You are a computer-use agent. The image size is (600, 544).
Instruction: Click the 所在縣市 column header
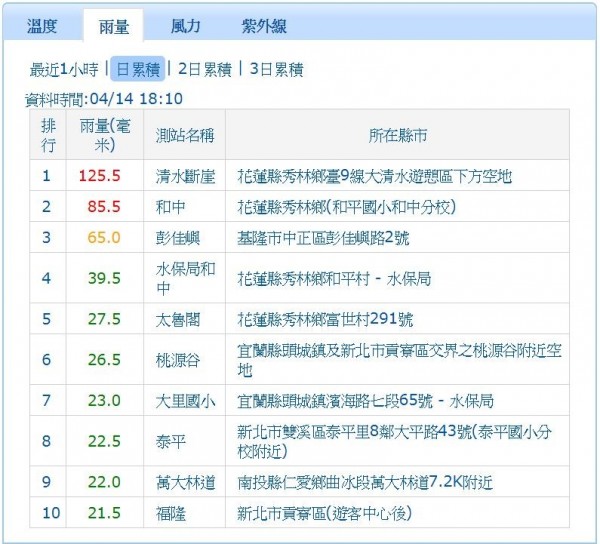click(398, 135)
